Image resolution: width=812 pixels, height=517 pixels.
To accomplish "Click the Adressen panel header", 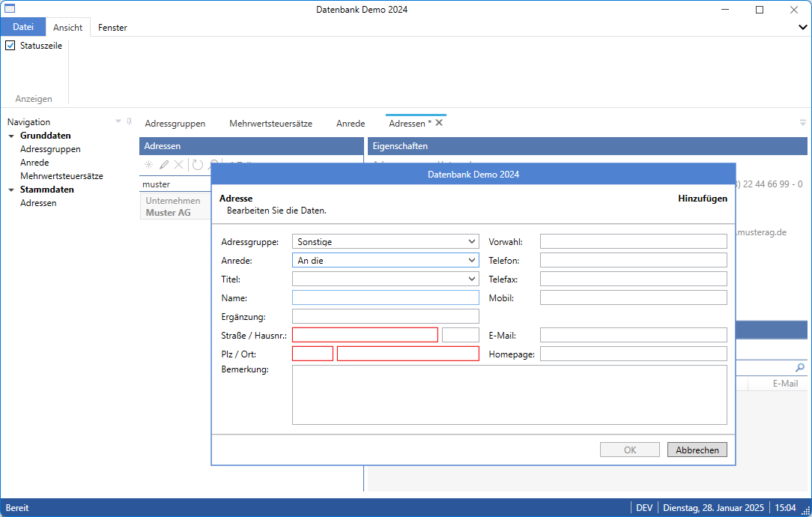I will coord(252,146).
